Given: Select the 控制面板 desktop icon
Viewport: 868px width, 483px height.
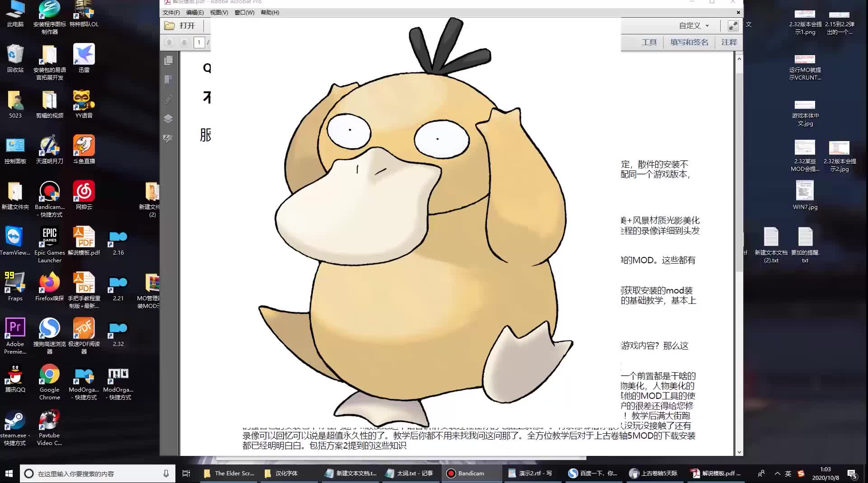Looking at the screenshot, I should point(15,150).
